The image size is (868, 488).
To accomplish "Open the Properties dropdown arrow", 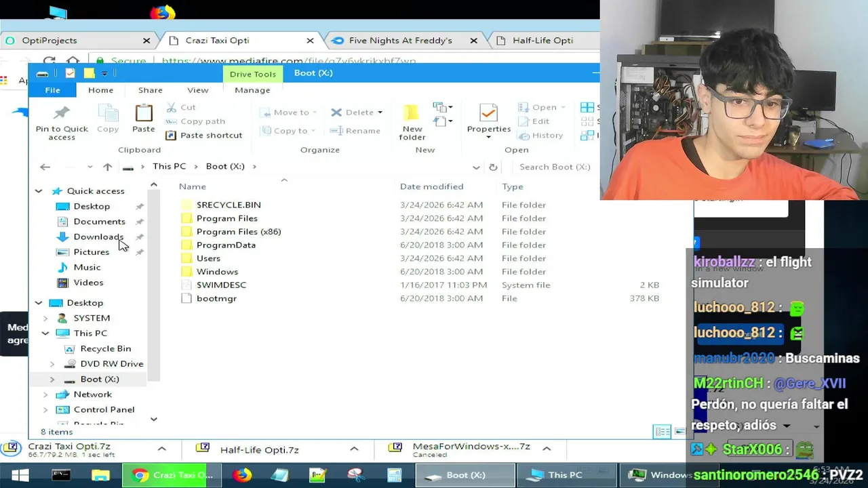I will (x=488, y=138).
